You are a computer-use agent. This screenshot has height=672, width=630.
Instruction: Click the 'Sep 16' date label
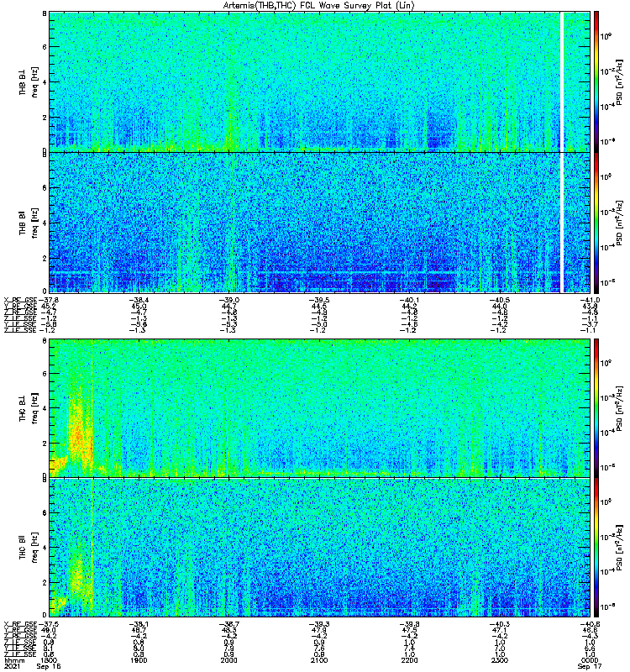click(x=49, y=666)
